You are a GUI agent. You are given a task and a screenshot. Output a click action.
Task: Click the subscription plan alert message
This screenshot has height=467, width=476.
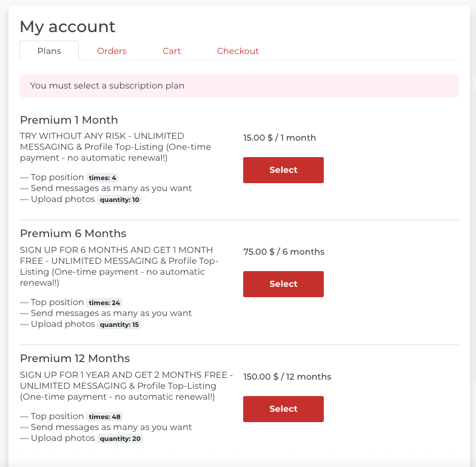tap(240, 86)
